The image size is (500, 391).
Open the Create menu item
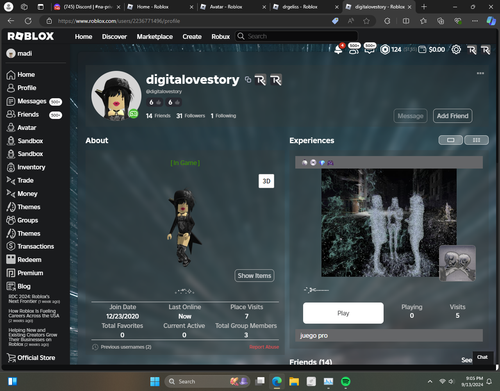coord(192,36)
